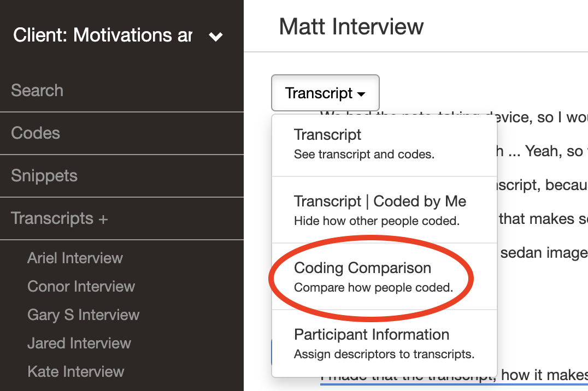The height and width of the screenshot is (391, 588).
Task: Open the Transcript view dropdown button
Action: (325, 93)
